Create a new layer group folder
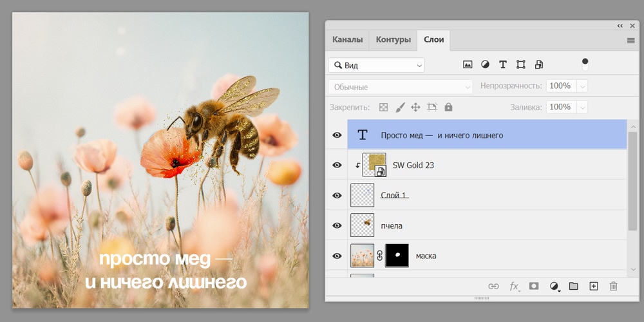644x322 pixels. tap(573, 286)
